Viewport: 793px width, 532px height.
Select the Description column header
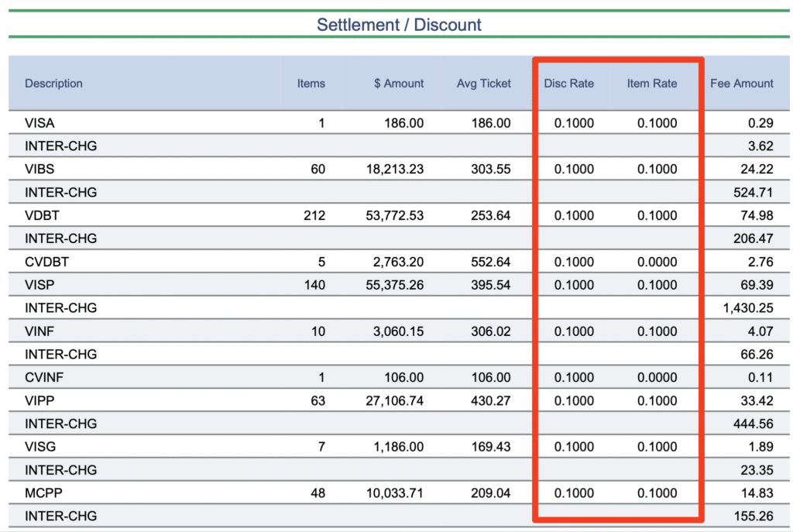point(53,84)
